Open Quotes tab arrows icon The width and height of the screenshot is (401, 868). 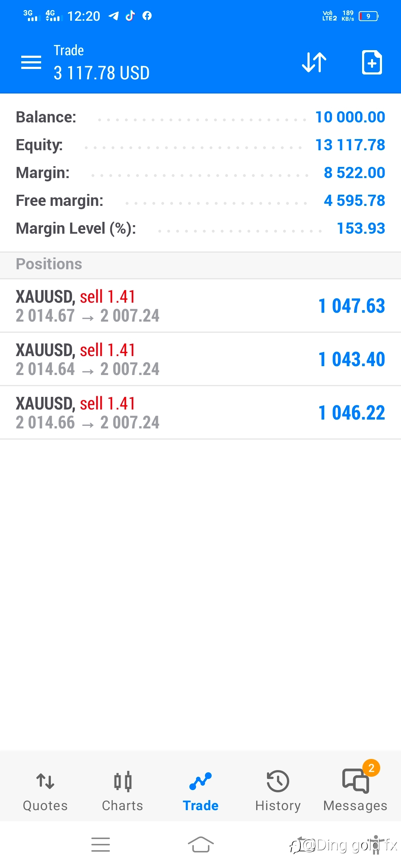(x=45, y=781)
